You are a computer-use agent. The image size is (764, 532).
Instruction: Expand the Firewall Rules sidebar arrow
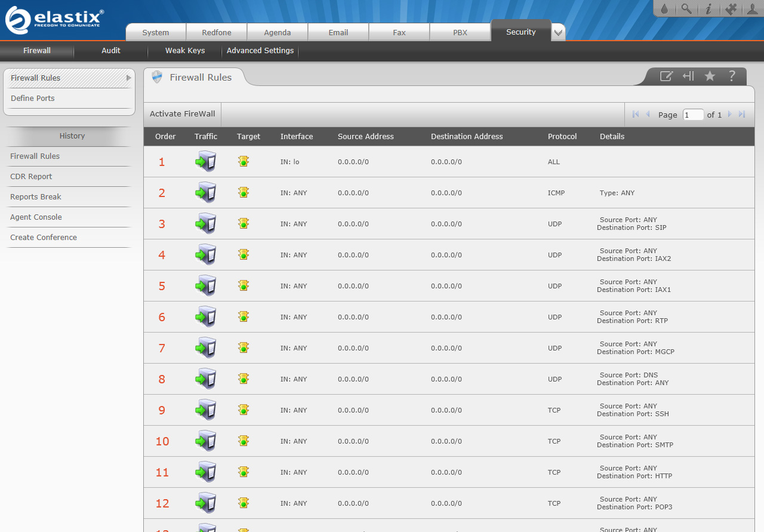[x=128, y=78]
